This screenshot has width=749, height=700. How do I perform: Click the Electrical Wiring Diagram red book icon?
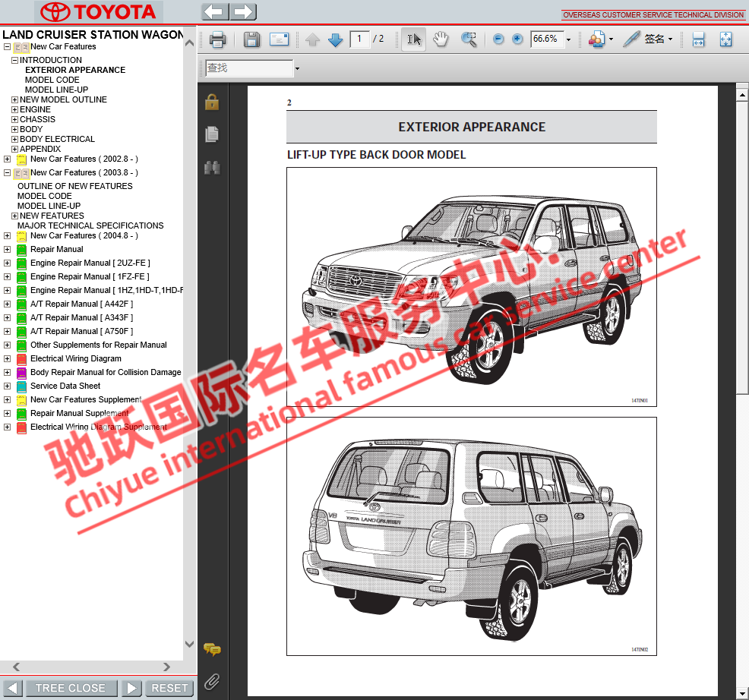[21, 359]
